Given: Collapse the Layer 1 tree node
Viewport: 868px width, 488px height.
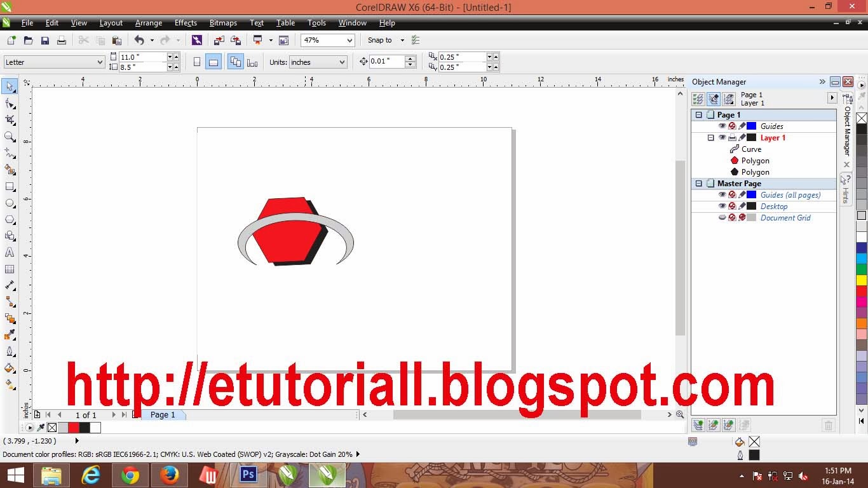Looking at the screenshot, I should click(711, 138).
